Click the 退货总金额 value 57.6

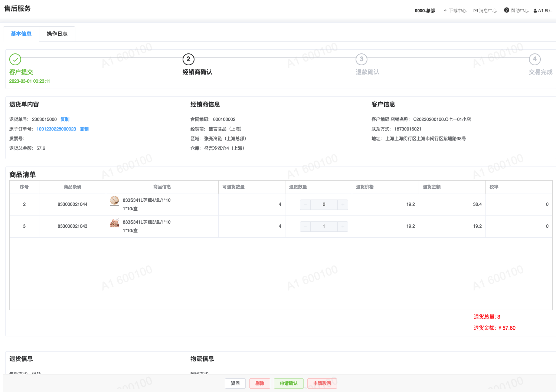(41, 148)
